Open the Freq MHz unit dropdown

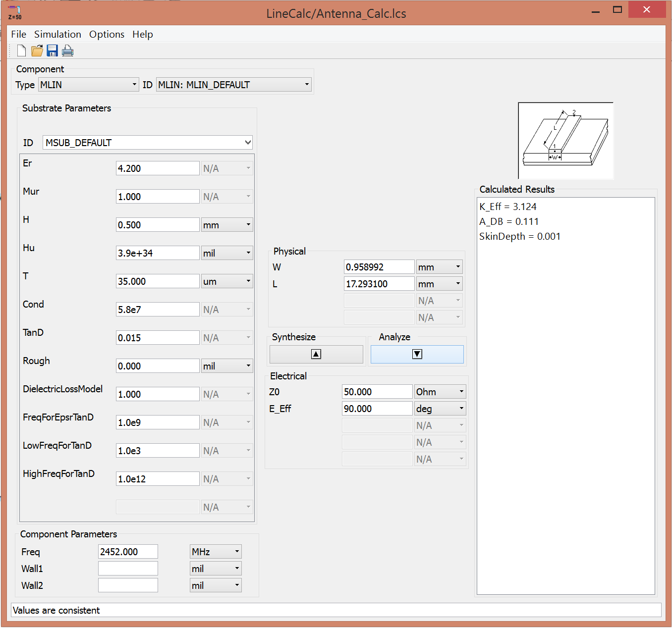click(x=216, y=552)
